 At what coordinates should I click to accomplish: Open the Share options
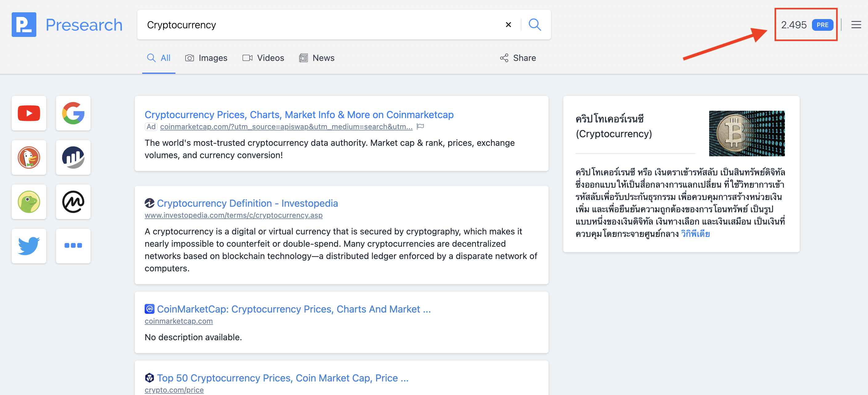(x=517, y=58)
